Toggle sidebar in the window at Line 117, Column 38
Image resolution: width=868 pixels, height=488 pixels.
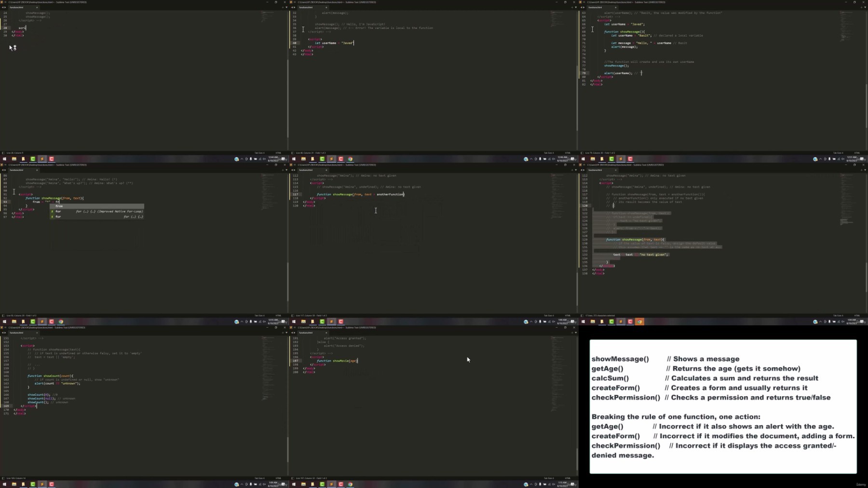click(x=292, y=316)
